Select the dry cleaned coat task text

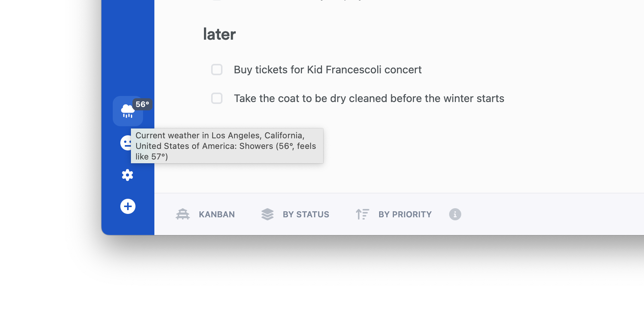[x=369, y=98]
